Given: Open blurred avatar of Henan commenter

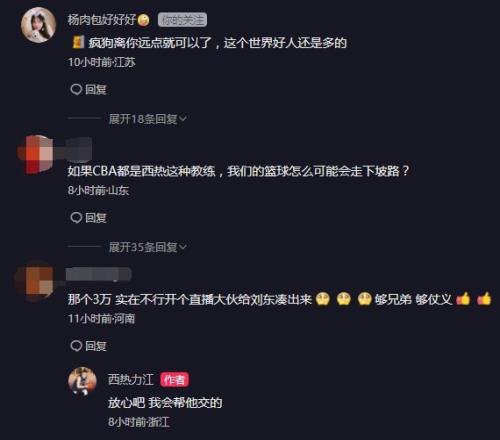Looking at the screenshot, I should (x=35, y=282).
